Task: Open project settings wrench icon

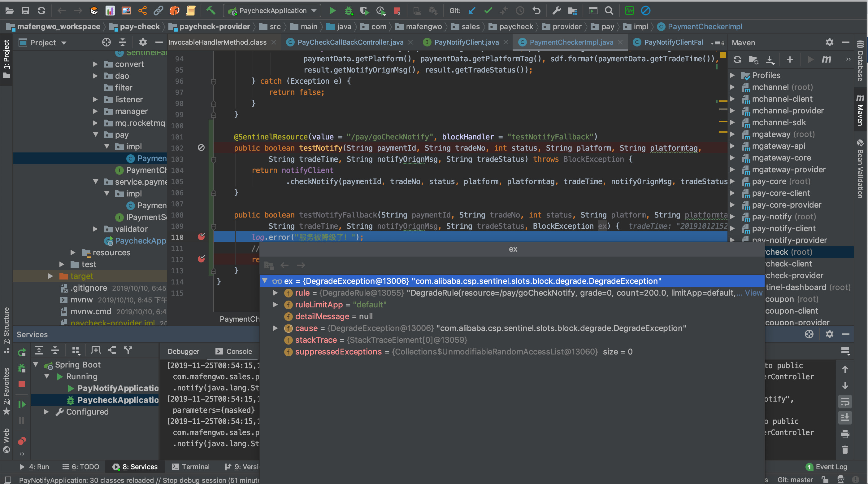Action: tap(556, 11)
